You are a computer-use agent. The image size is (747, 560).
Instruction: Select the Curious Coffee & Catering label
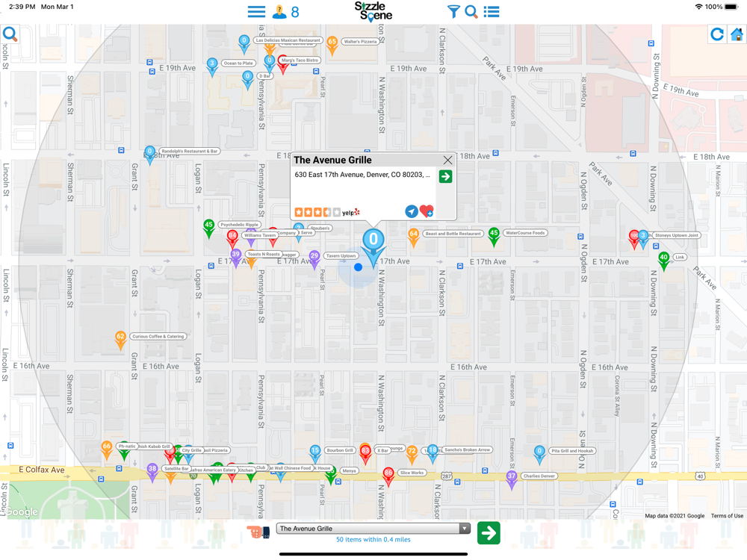click(158, 337)
